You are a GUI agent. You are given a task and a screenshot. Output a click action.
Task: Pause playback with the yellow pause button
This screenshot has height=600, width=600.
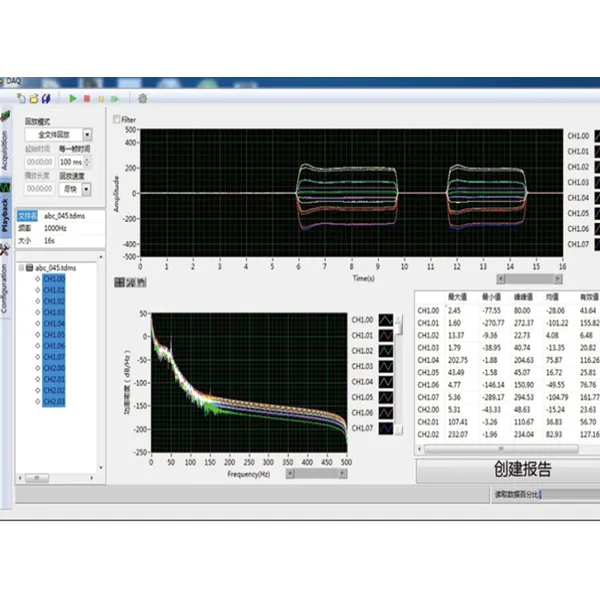[101, 99]
